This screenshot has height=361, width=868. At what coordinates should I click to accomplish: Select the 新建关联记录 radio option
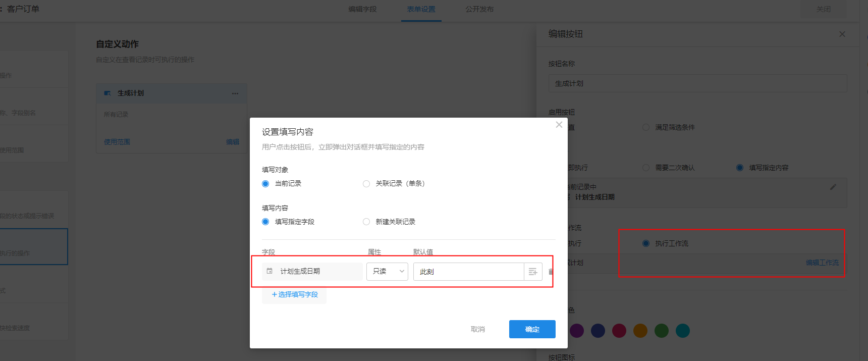coord(366,222)
